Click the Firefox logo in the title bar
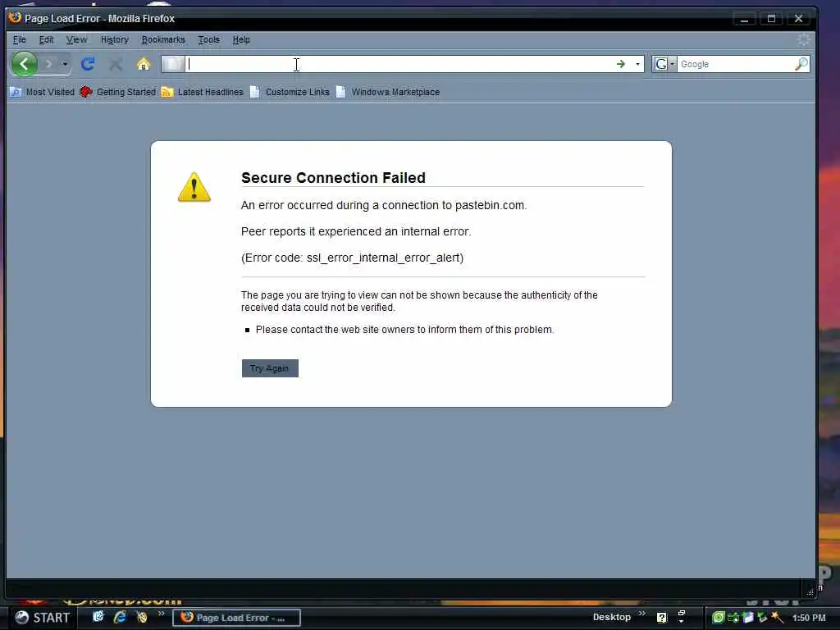Viewport: 840px width, 630px height. tap(15, 18)
